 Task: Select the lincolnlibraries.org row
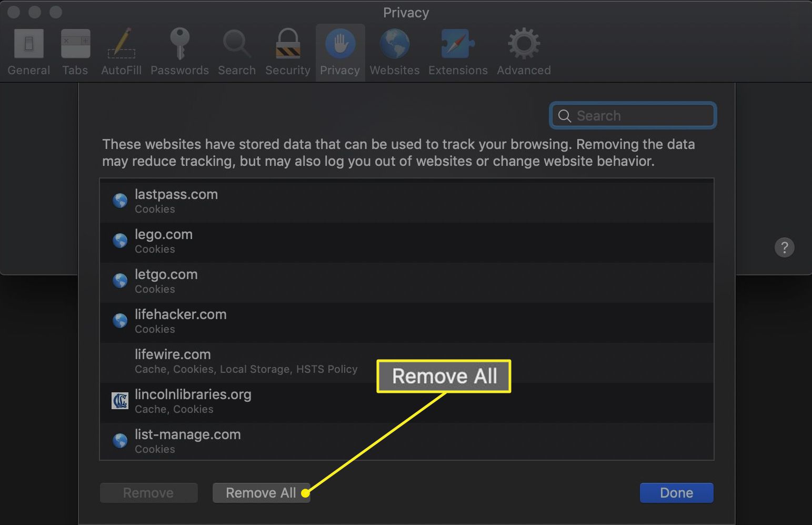click(x=407, y=402)
